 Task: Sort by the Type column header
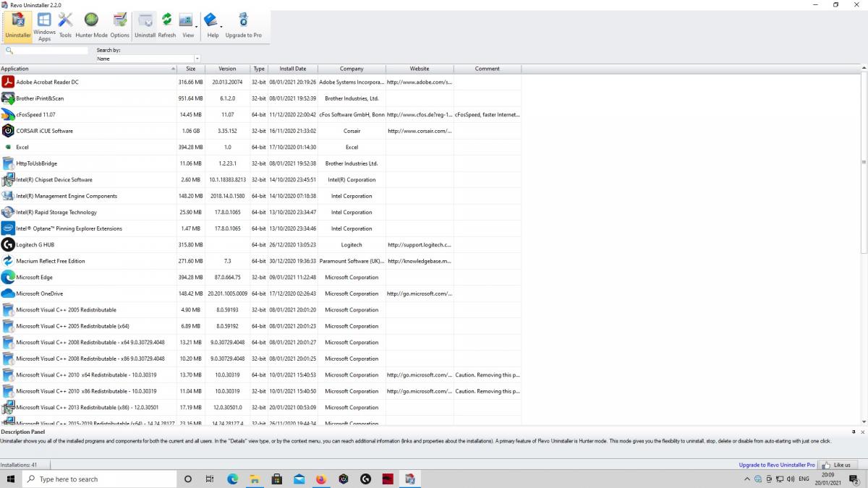point(259,69)
